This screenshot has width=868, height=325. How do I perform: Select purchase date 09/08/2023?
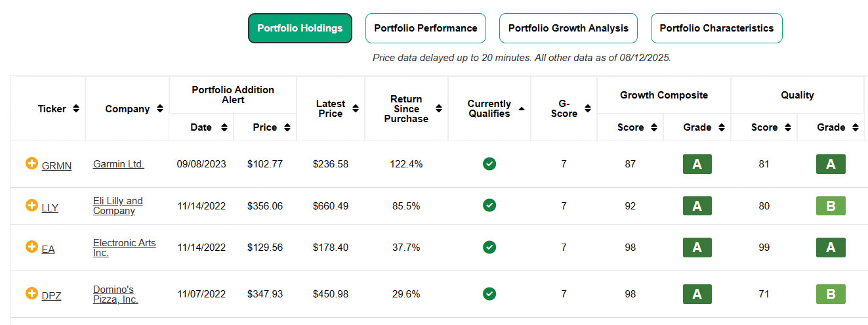coord(201,164)
